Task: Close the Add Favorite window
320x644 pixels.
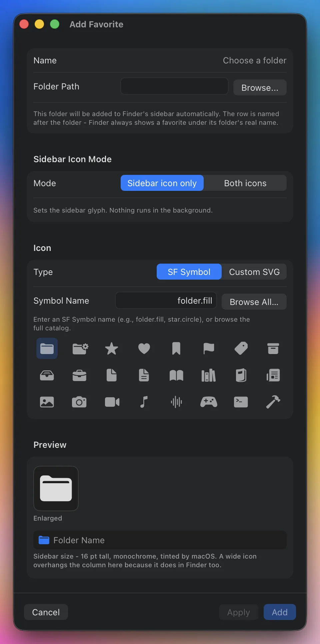Action: coord(24,24)
